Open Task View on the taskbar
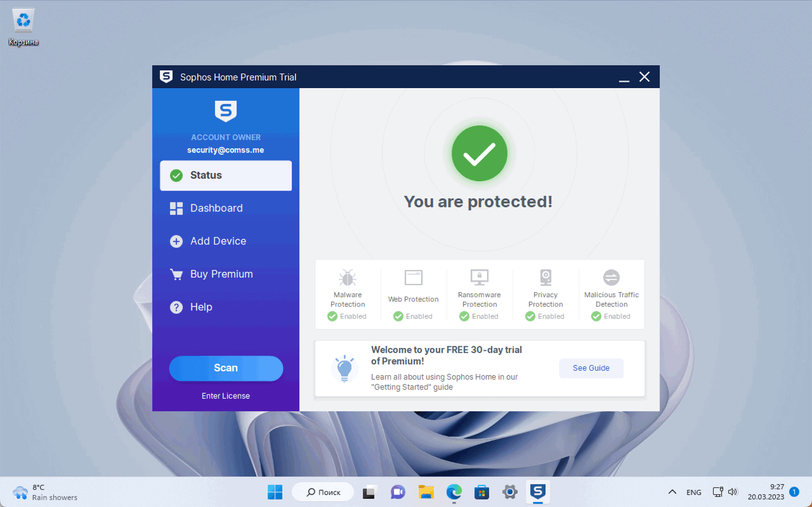 click(x=369, y=492)
